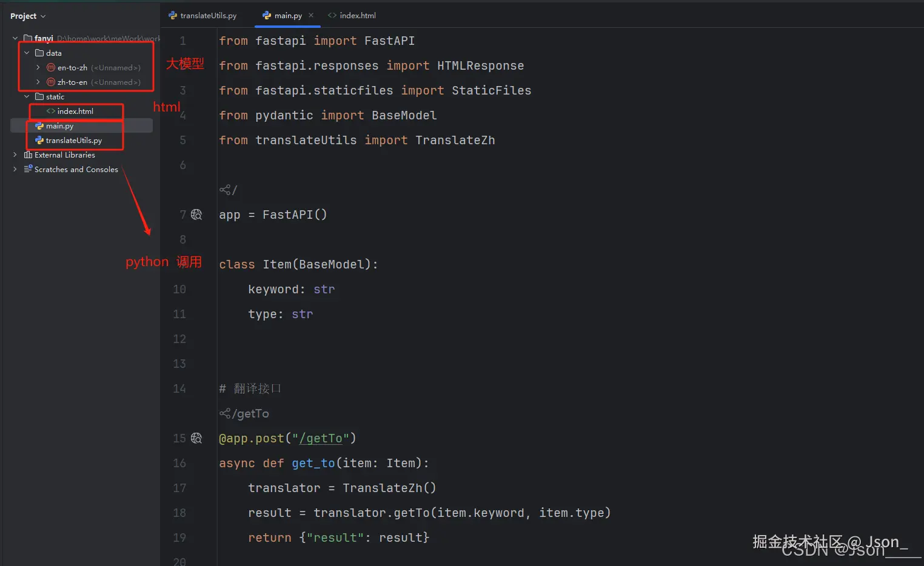
Task: Close the main.py editor tab
Action: point(311,15)
